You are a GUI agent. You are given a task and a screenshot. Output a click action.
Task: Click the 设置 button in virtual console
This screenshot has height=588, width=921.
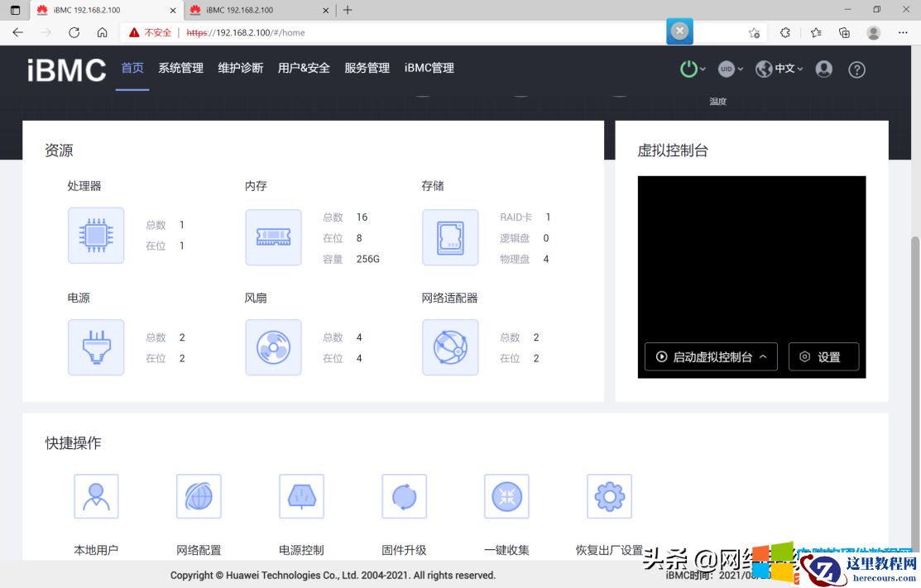coord(823,356)
